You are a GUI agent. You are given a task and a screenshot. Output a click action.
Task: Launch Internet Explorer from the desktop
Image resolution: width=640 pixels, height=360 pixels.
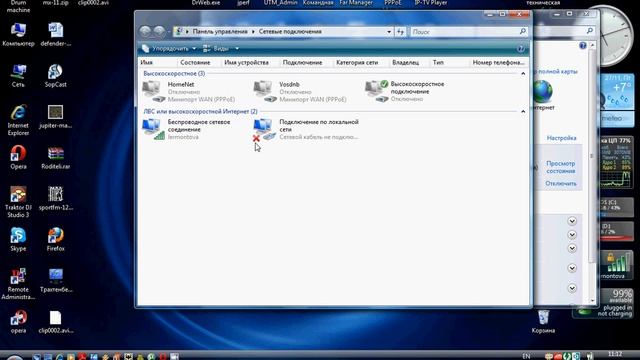click(x=18, y=120)
